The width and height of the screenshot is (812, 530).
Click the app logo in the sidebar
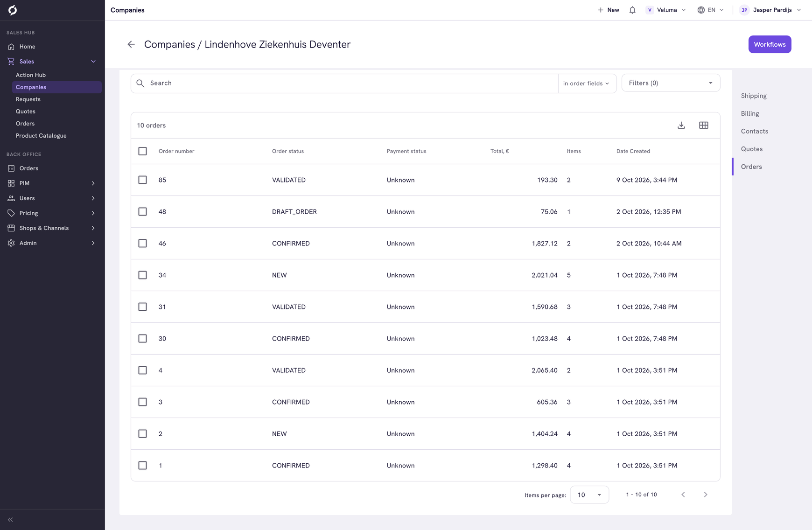click(13, 10)
